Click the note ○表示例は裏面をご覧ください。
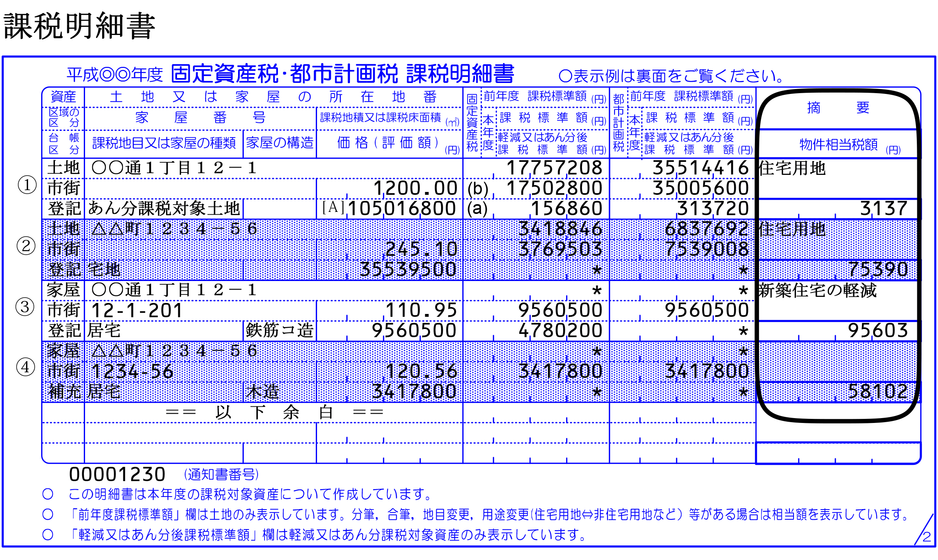Image resolution: width=938 pixels, height=560 pixels. [671, 76]
